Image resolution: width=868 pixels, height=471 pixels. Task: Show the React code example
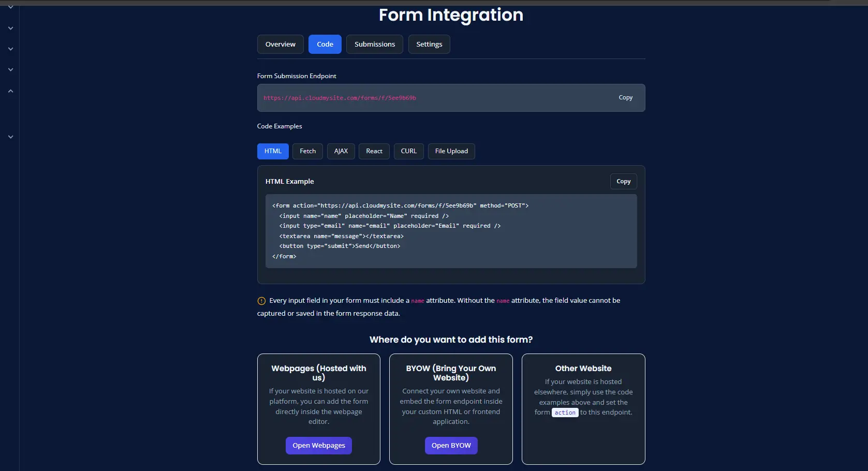point(374,151)
